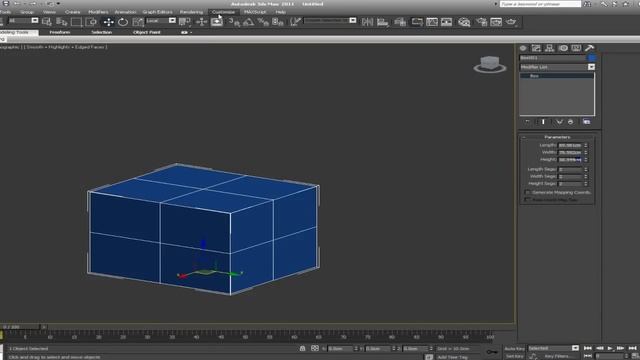Select the Scale transform tool

138,22
